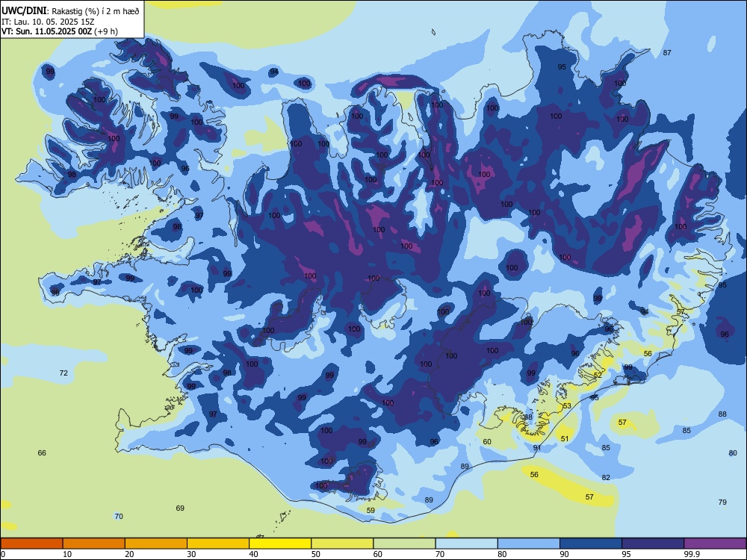Image resolution: width=747 pixels, height=560 pixels.
Task: Select the 'Rakastig (%) í 2 m hæð' label
Action: (96, 11)
